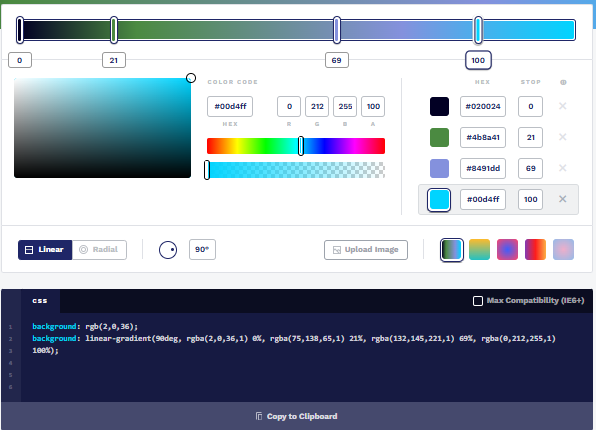Choose the pink-blue radial gradient preset
The height and width of the screenshot is (430, 596).
pos(507,250)
